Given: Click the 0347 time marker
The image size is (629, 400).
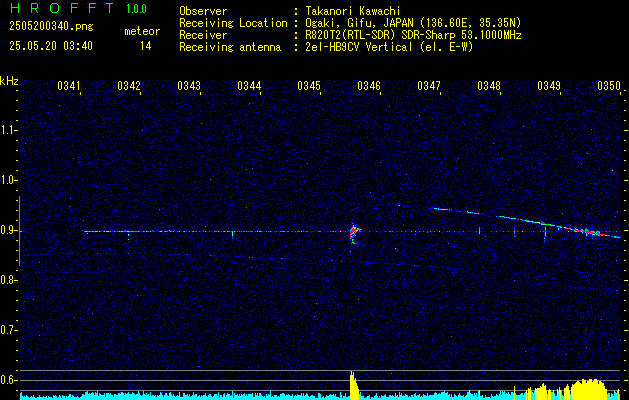Looking at the screenshot, I should [429, 86].
